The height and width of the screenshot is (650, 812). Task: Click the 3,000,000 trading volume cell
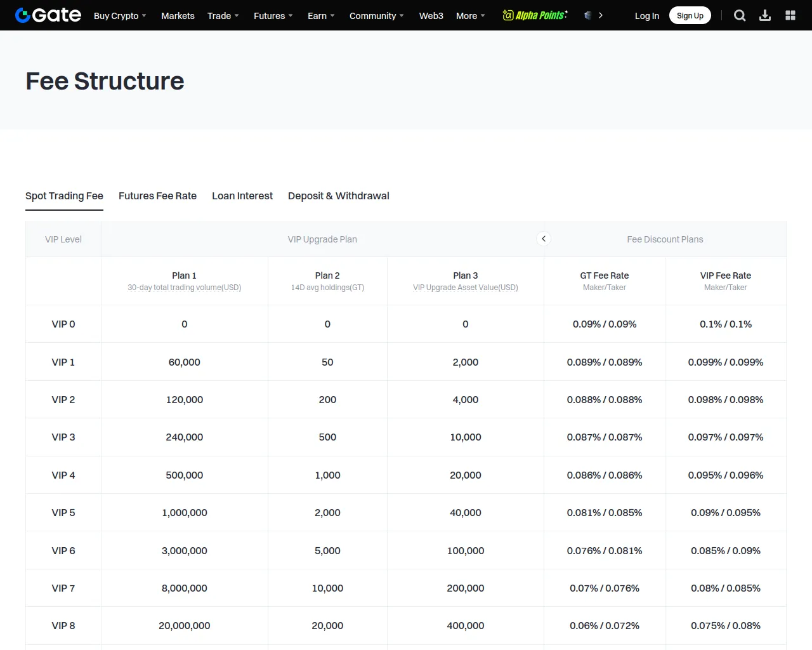coord(185,551)
